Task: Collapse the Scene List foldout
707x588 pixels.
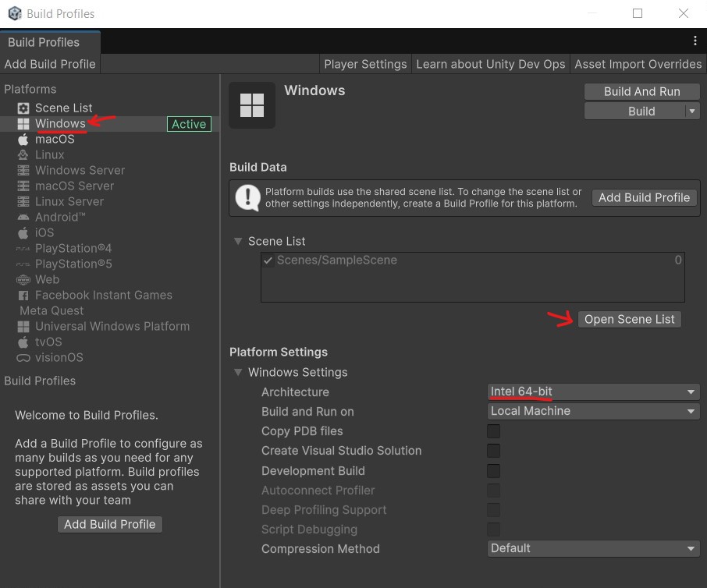Action: 238,242
